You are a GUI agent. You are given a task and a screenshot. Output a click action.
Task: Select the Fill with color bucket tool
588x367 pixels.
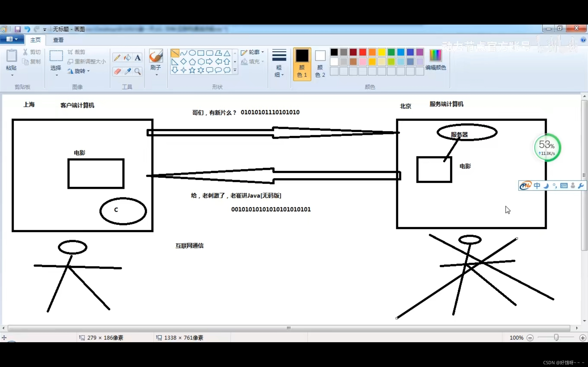(x=127, y=58)
